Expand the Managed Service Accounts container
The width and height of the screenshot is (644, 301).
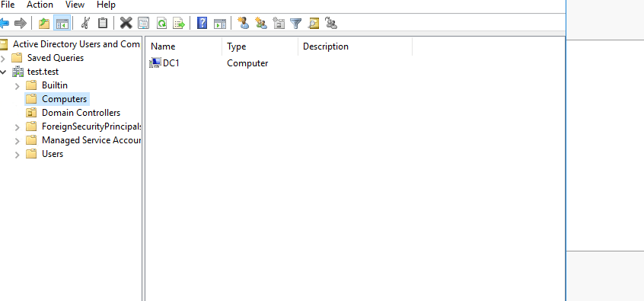click(18, 141)
